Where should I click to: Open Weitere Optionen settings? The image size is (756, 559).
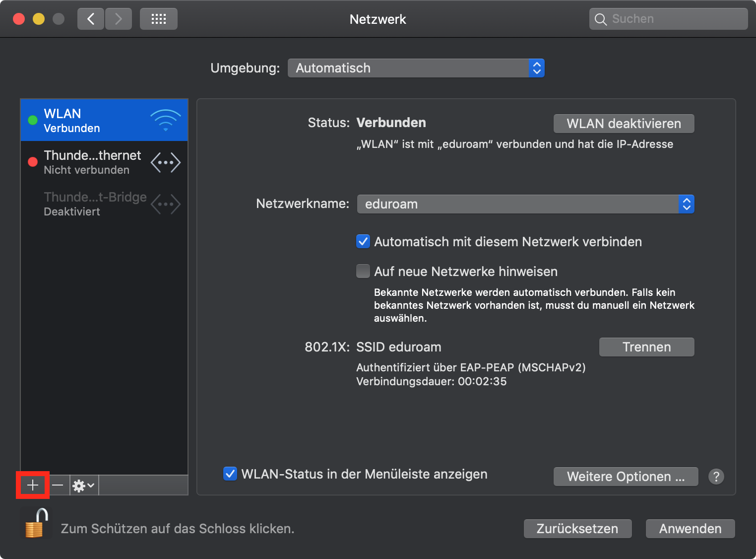[626, 477]
